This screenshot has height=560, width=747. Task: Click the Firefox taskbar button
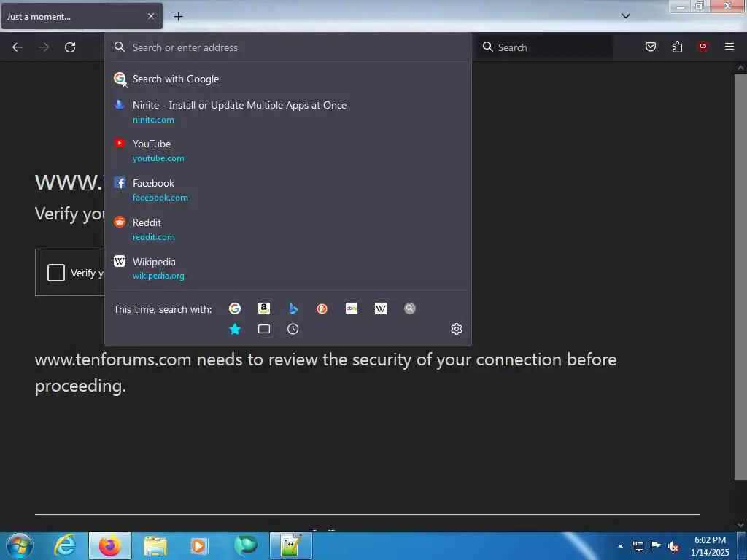110,545
